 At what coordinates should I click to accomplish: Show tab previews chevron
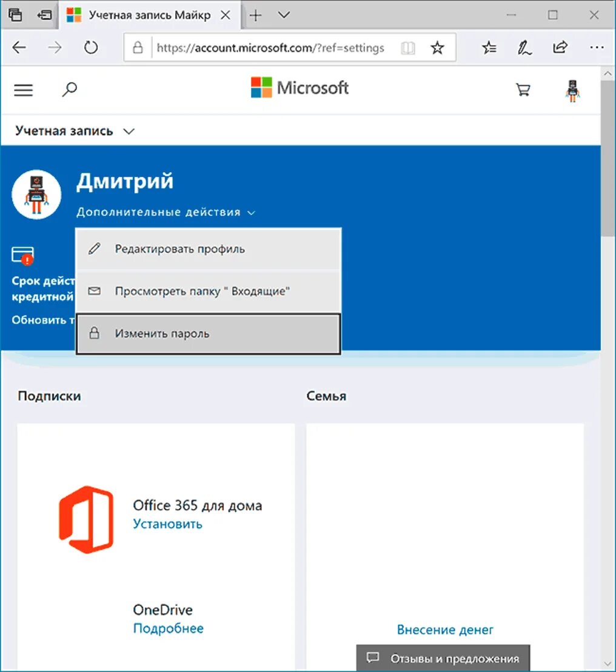pos(284,15)
